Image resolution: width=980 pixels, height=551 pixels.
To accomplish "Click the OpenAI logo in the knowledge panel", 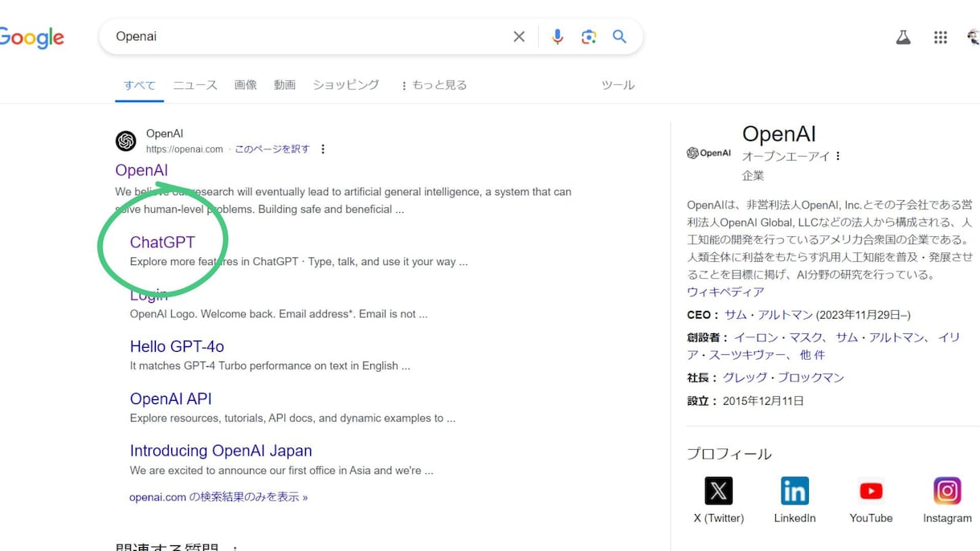I will click(x=708, y=153).
